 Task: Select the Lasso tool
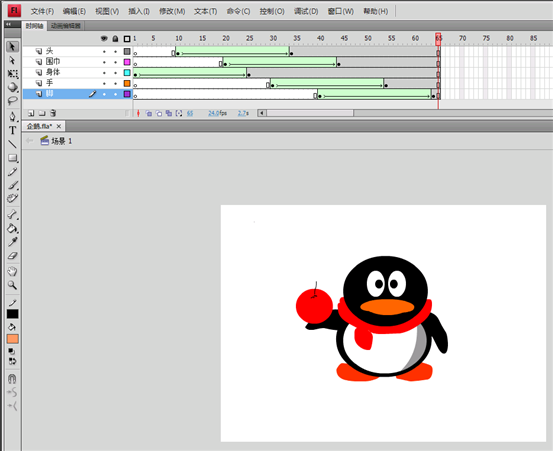coord(12,101)
